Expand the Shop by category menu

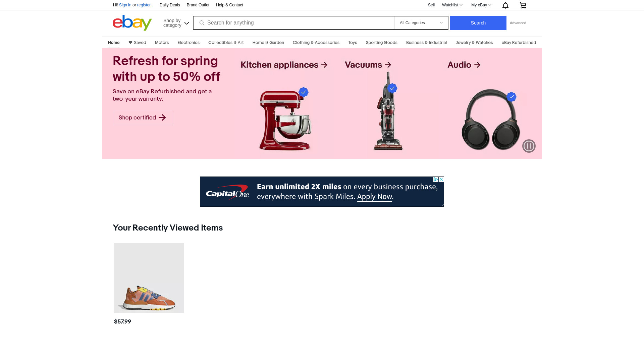tap(176, 23)
